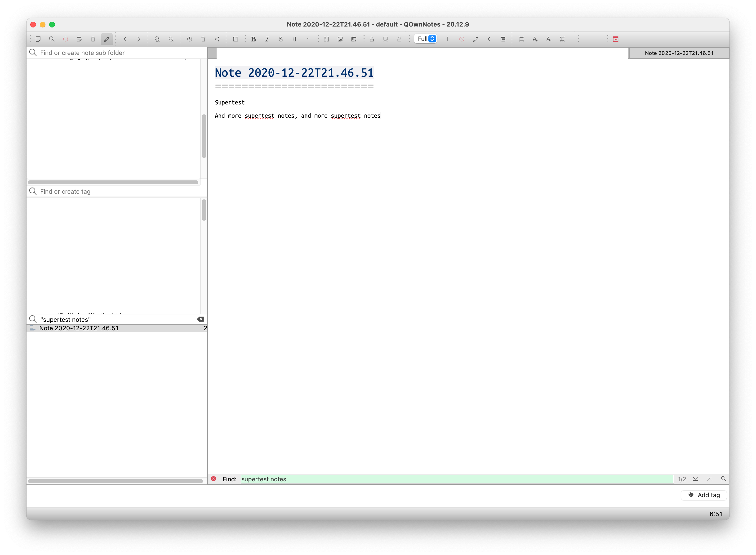The height and width of the screenshot is (555, 756).
Task: Insert an image into the note
Action: click(x=340, y=39)
